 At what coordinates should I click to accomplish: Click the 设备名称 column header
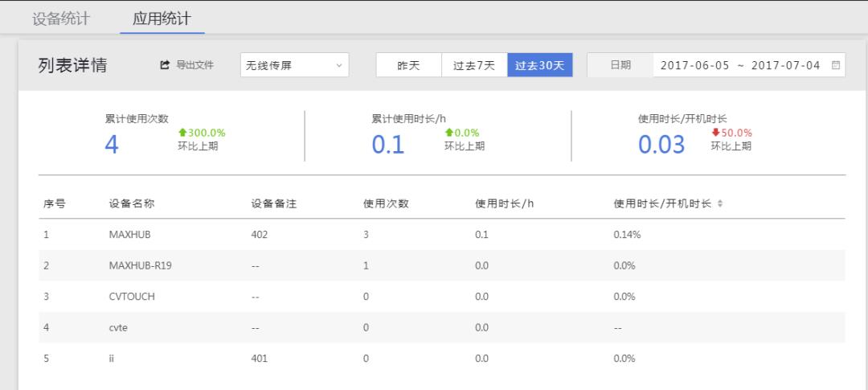(132, 204)
